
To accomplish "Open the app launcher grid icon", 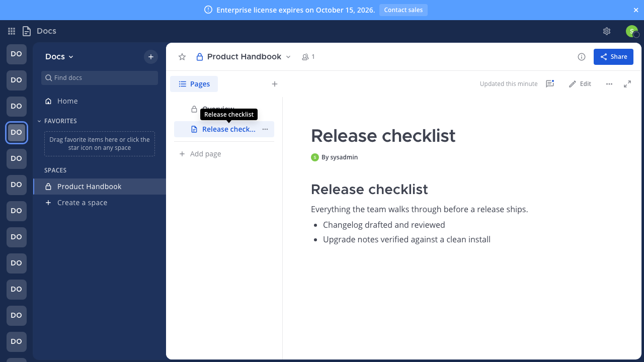I will 12,31.
